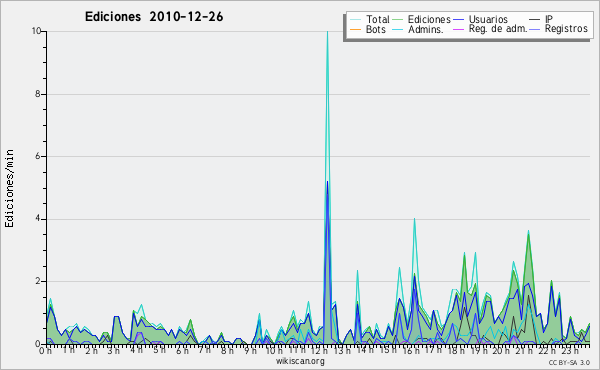This screenshot has width=600, height=370.
Task: Click the '23 h' x-axis label
Action: tap(570, 351)
